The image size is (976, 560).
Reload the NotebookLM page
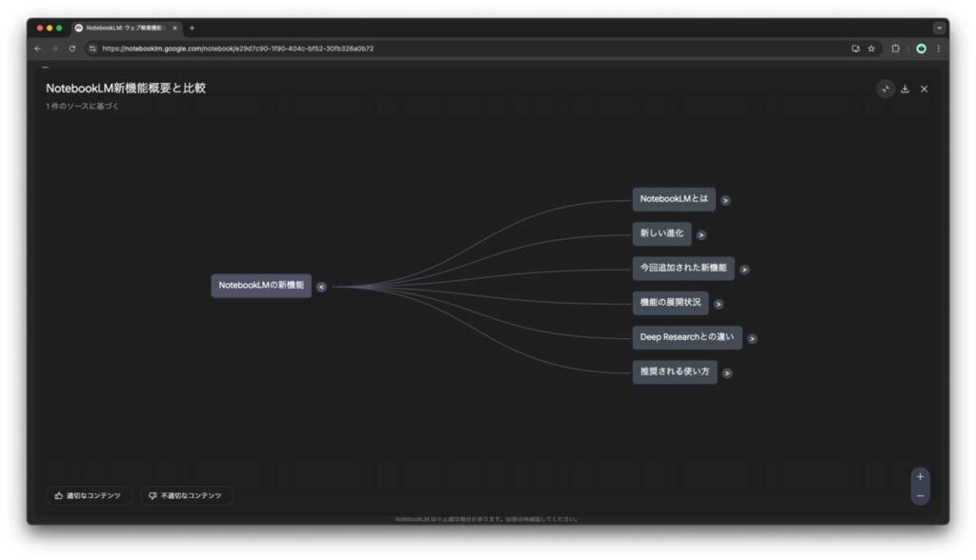[72, 49]
